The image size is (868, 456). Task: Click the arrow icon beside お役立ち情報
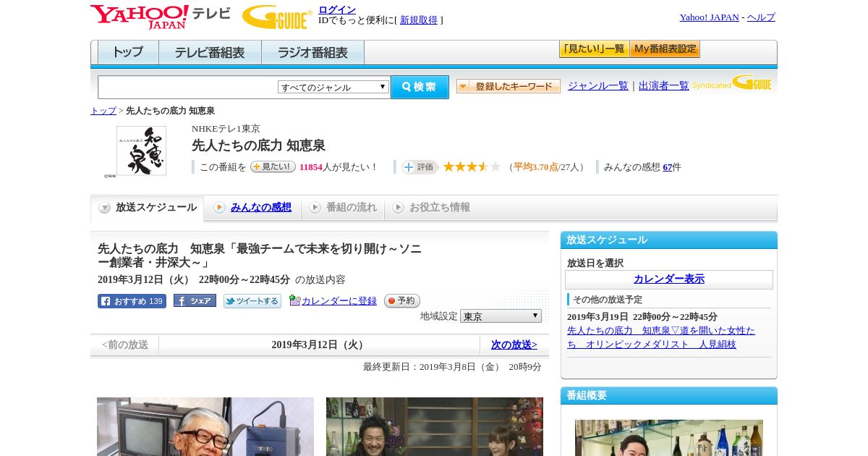click(x=398, y=208)
